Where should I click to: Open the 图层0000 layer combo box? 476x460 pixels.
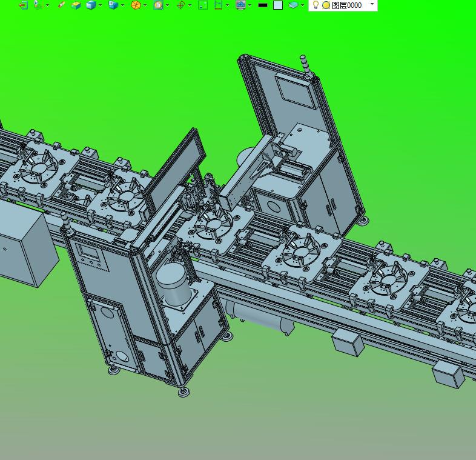pos(343,5)
